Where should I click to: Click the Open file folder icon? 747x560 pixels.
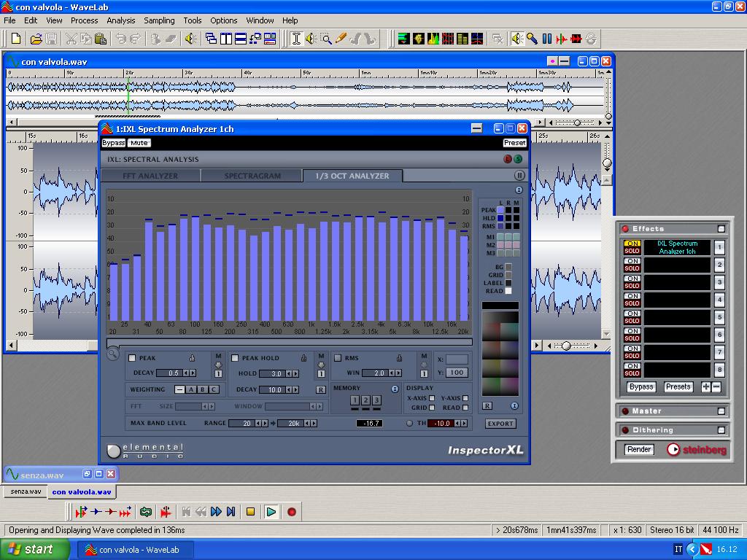[36, 39]
